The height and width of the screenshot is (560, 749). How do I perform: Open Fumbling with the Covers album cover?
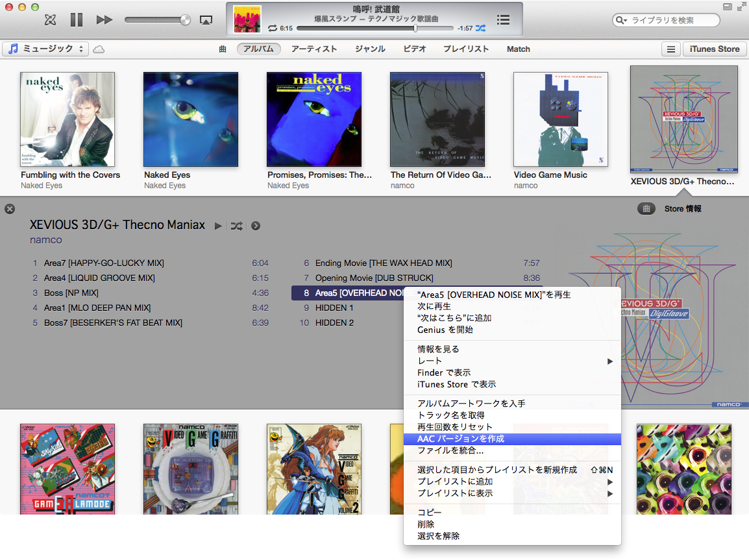[68, 119]
